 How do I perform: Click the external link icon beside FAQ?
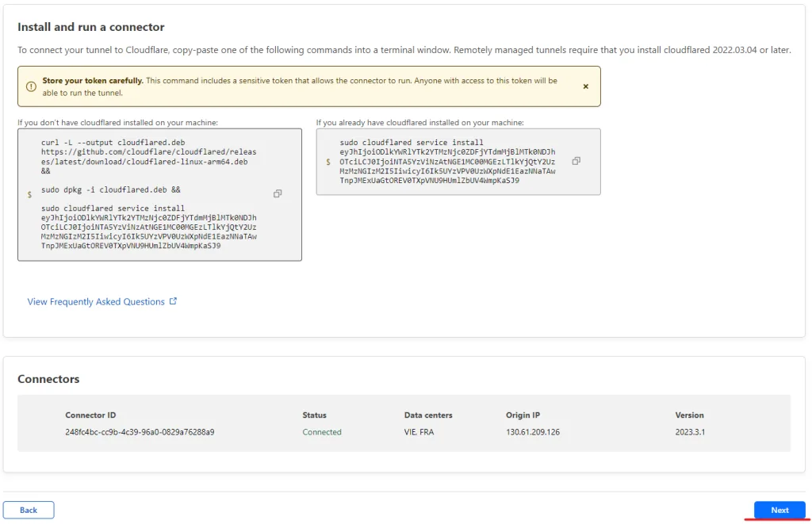click(173, 300)
